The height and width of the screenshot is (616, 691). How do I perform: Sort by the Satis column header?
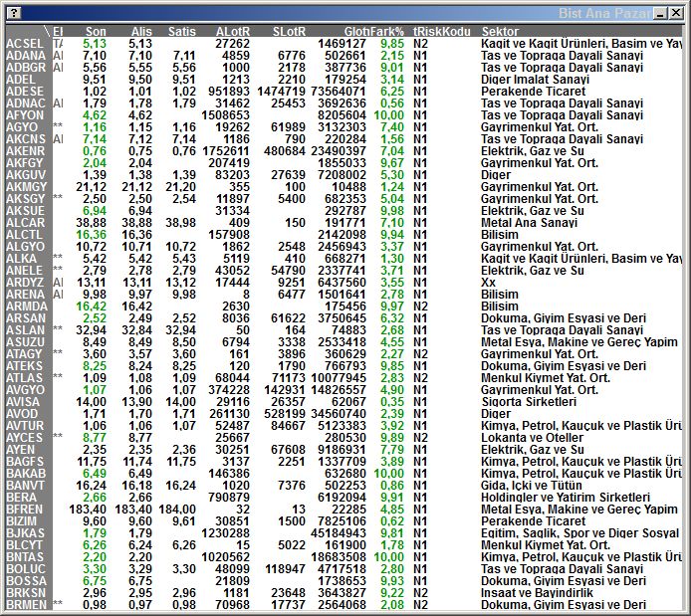point(181,31)
